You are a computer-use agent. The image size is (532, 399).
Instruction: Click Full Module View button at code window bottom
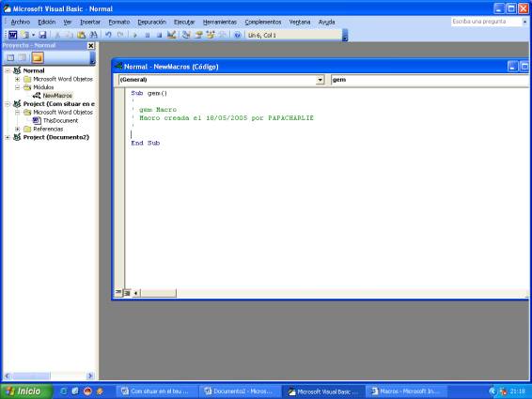coord(127,293)
